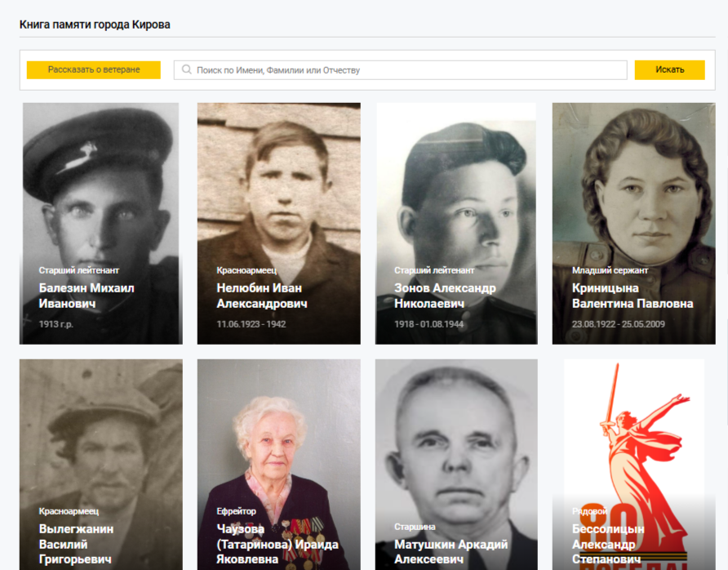Click the «Чаузова (Татаринова) Ираида Яковлевна» name
The image size is (728, 570).
pyautogui.click(x=277, y=544)
